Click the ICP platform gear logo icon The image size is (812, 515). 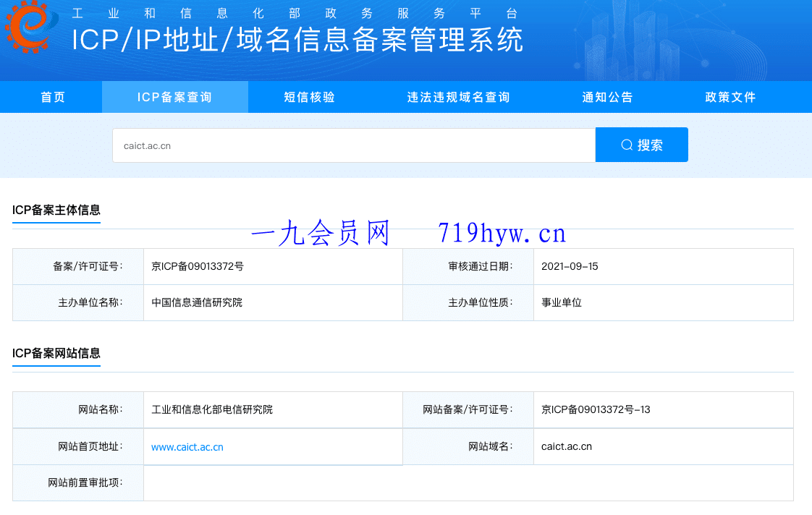[x=29, y=27]
